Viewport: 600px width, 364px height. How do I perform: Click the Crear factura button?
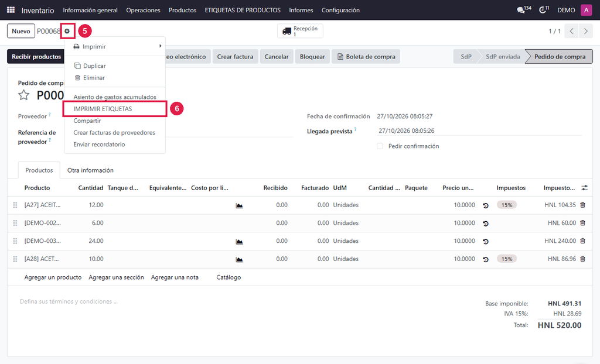click(x=235, y=57)
